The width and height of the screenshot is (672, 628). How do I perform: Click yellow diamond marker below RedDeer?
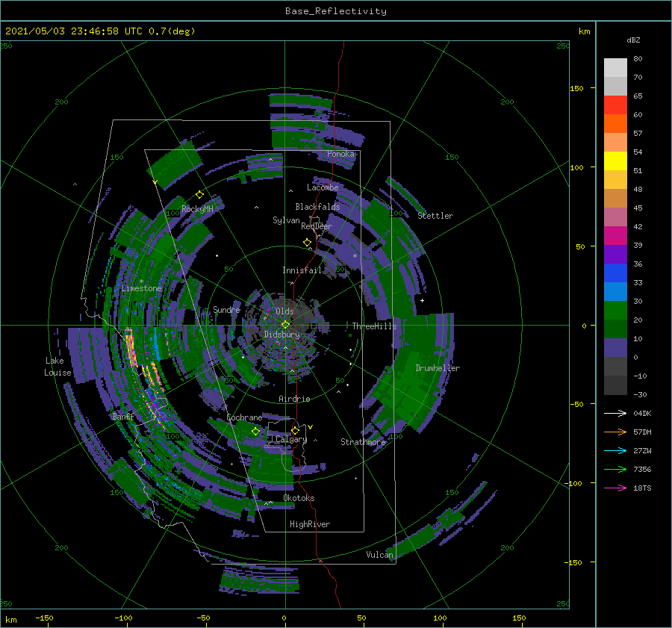click(308, 243)
